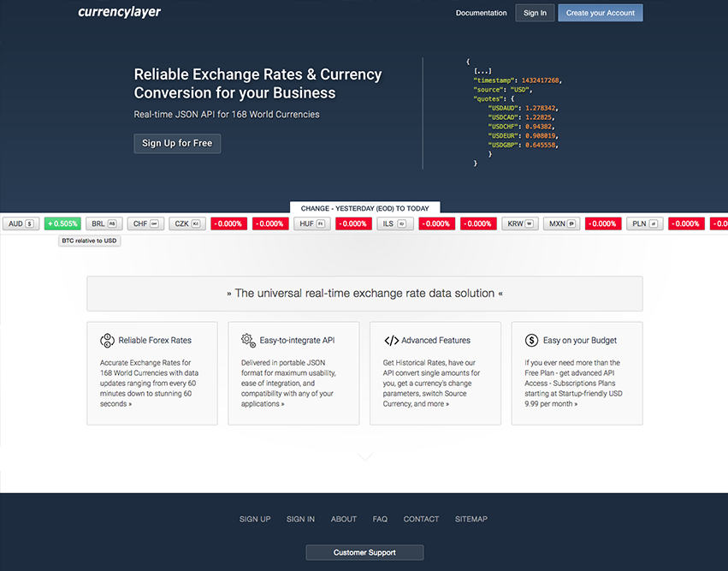This screenshot has height=571, width=728.
Task: Open SITEMAP in the footer
Action: pos(471,519)
